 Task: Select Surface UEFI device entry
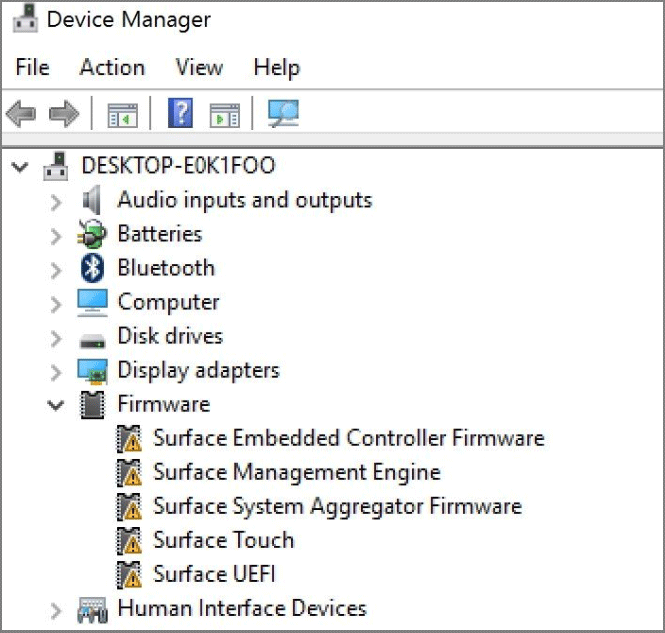pos(214,574)
